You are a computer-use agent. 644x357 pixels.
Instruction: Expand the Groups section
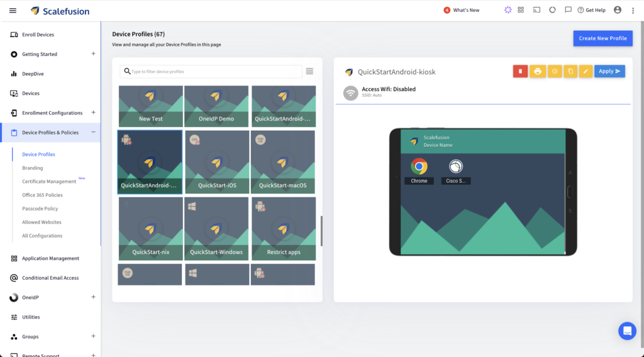pos(93,336)
